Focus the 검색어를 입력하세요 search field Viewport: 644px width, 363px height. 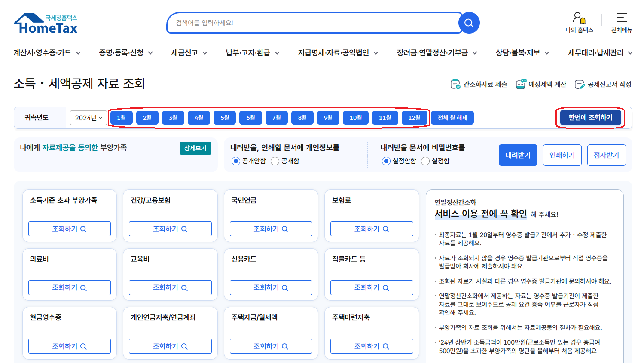314,23
